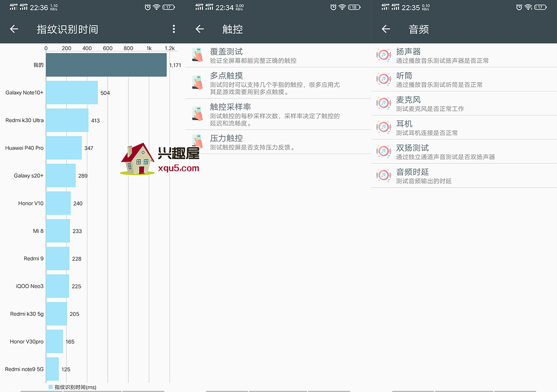Select the Redmi k30 5g bar

57,314
